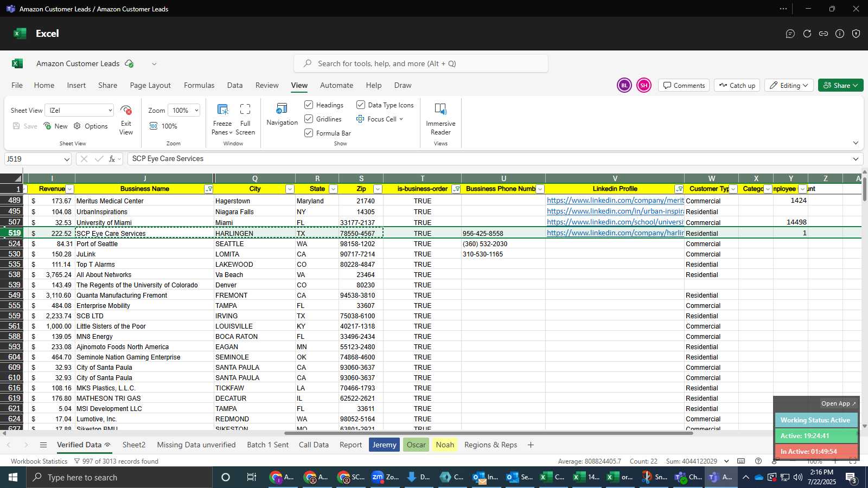Click the search box for tools
Image resolution: width=868 pixels, height=488 pixels.
pyautogui.click(x=421, y=63)
